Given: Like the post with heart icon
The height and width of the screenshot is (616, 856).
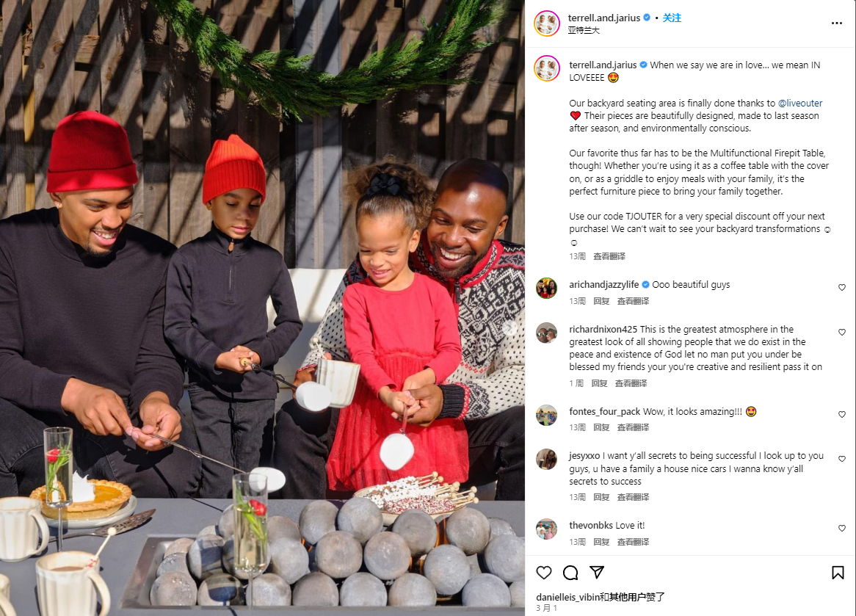Looking at the screenshot, I should [x=544, y=572].
